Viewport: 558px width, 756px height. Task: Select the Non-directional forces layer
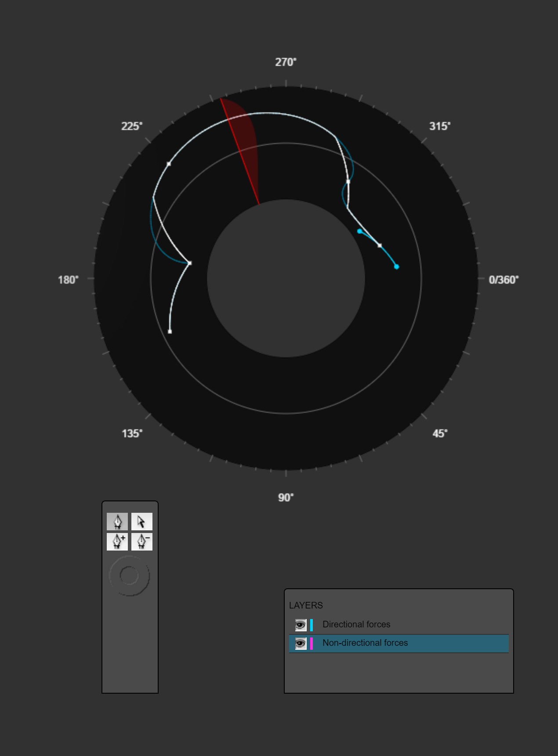[x=365, y=643]
